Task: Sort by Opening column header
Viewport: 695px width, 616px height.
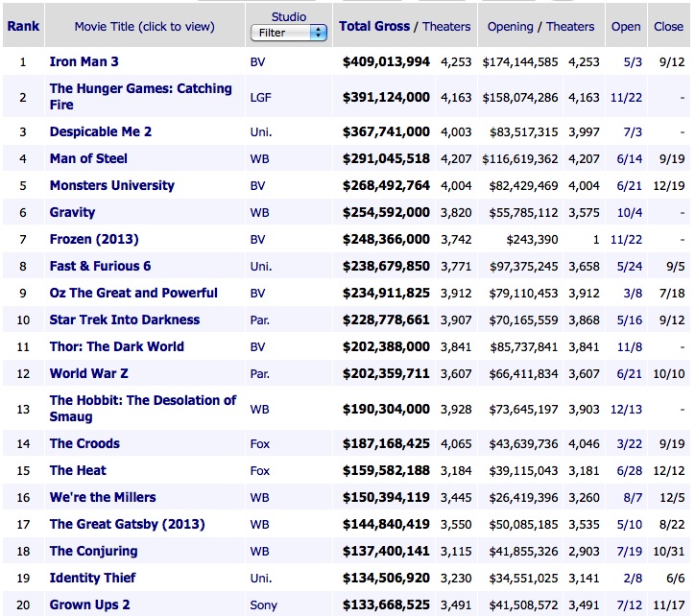Action: 510,26
